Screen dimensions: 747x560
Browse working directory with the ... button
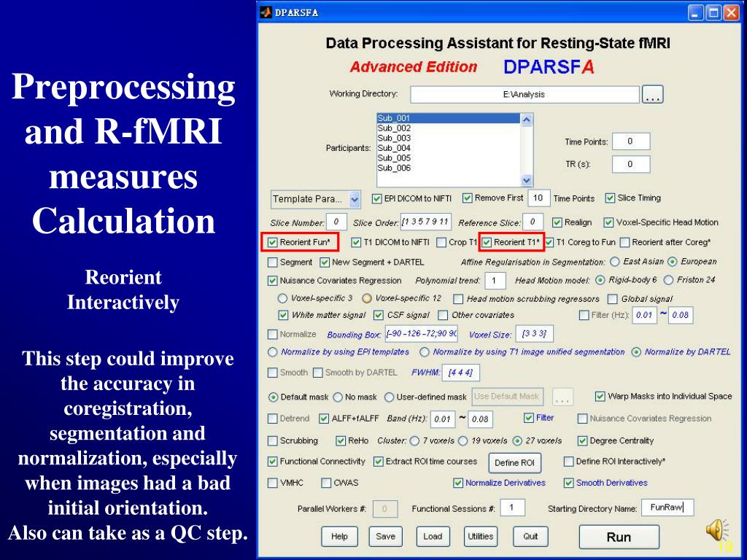point(652,94)
